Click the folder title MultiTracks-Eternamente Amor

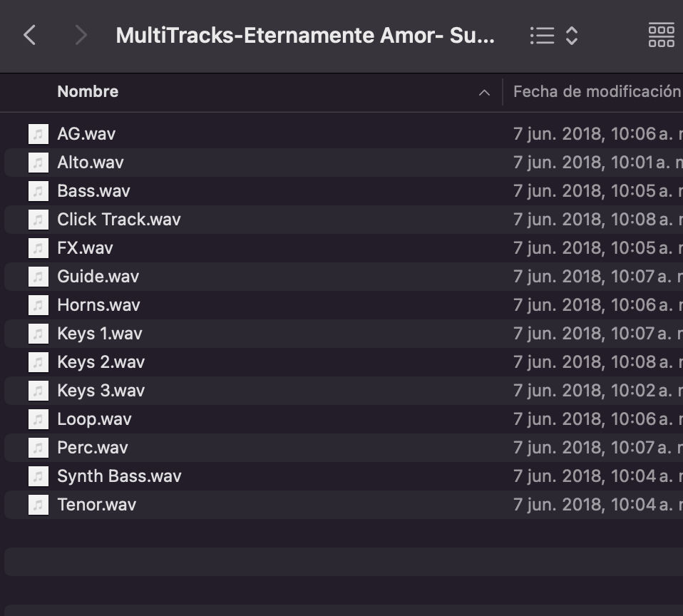pyautogui.click(x=305, y=35)
